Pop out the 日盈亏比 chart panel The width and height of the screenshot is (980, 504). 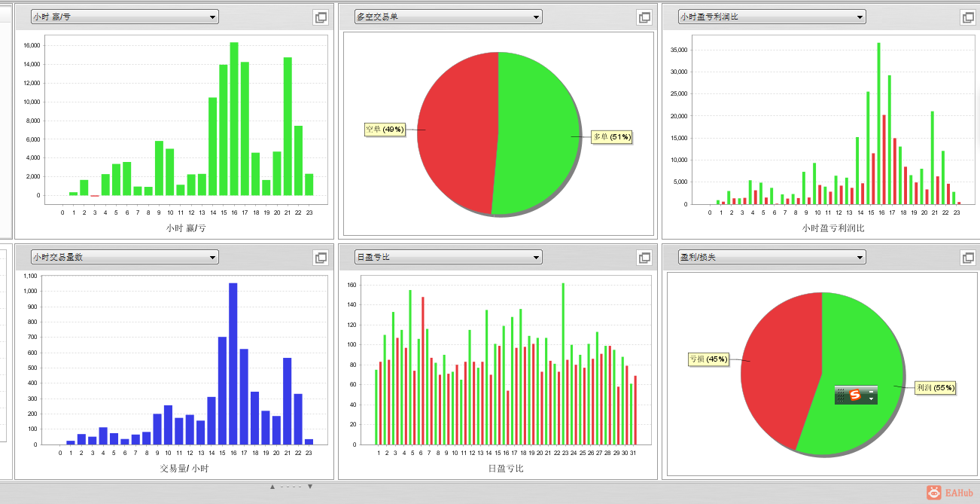click(x=644, y=258)
